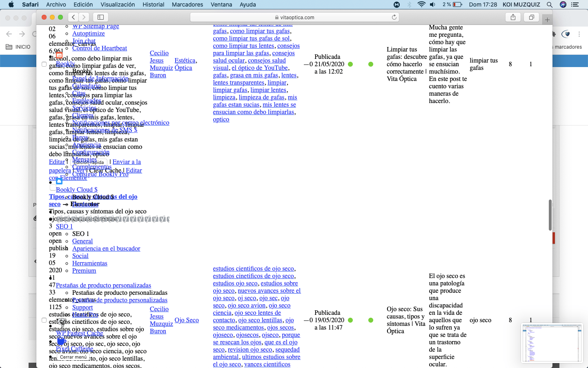Open Spotlight search magnifier
This screenshot has width=588, height=368.
(550, 4)
